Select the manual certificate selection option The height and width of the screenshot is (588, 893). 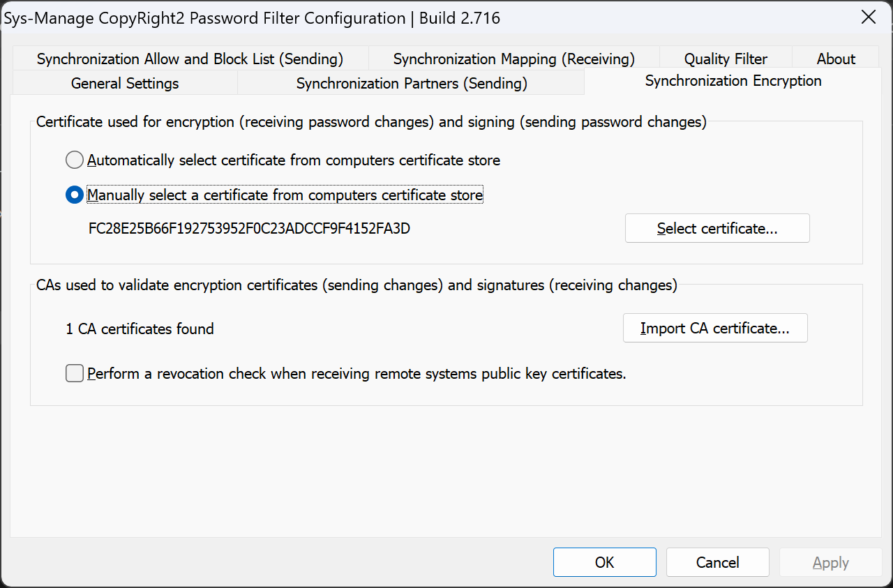point(75,195)
